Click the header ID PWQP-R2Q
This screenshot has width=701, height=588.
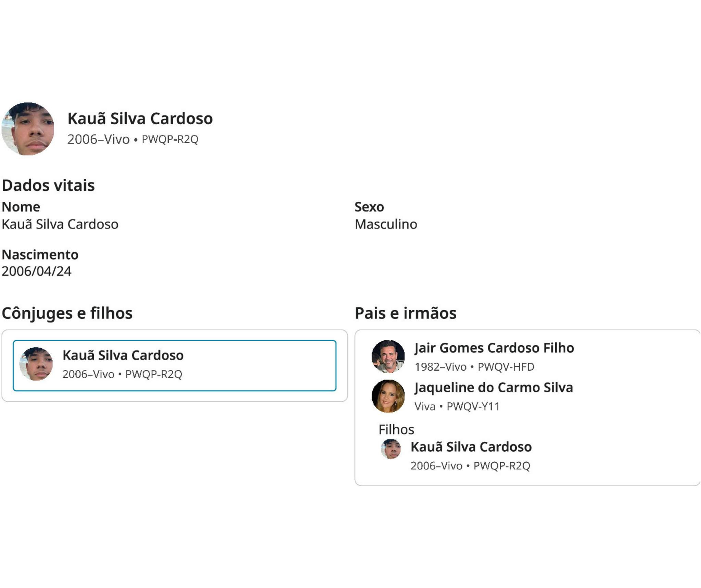tap(170, 139)
